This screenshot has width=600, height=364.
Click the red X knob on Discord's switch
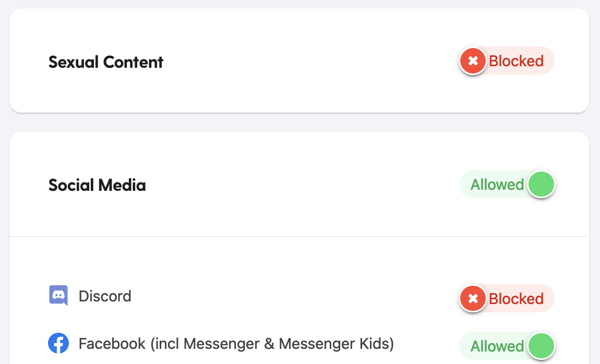tap(473, 299)
